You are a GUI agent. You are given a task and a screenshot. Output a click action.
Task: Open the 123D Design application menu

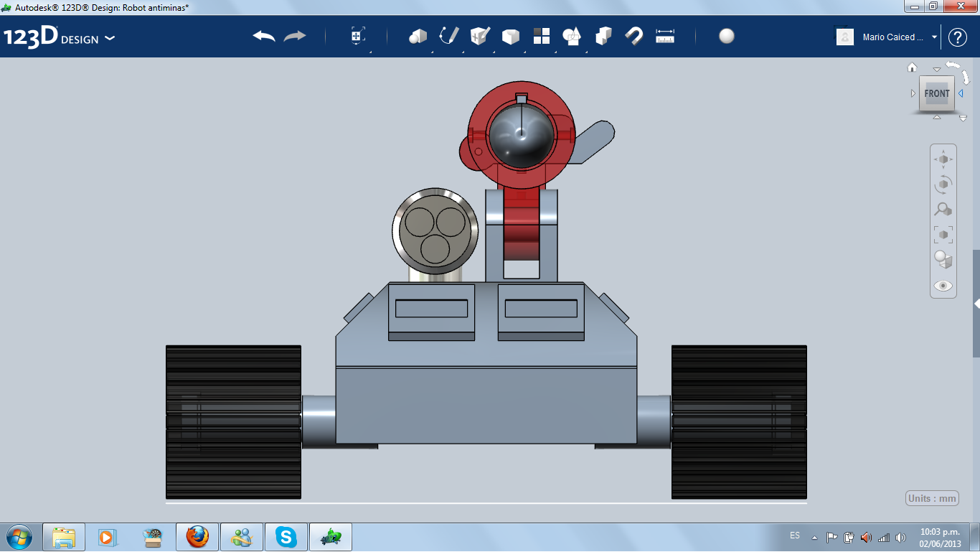tap(59, 37)
